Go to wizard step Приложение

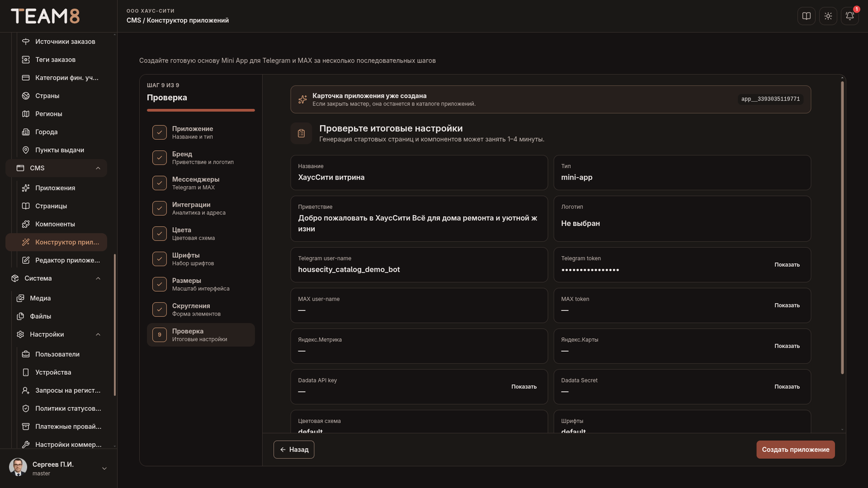pyautogui.click(x=201, y=133)
